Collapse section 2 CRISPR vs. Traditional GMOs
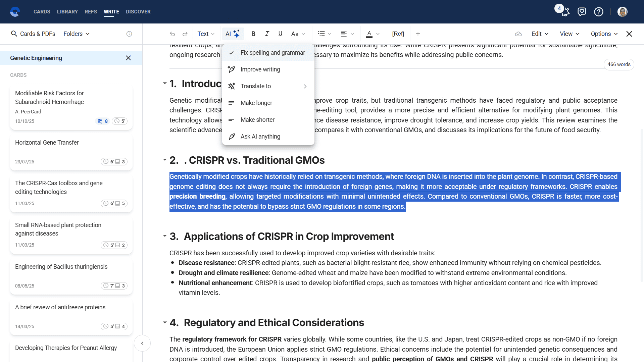 click(165, 160)
